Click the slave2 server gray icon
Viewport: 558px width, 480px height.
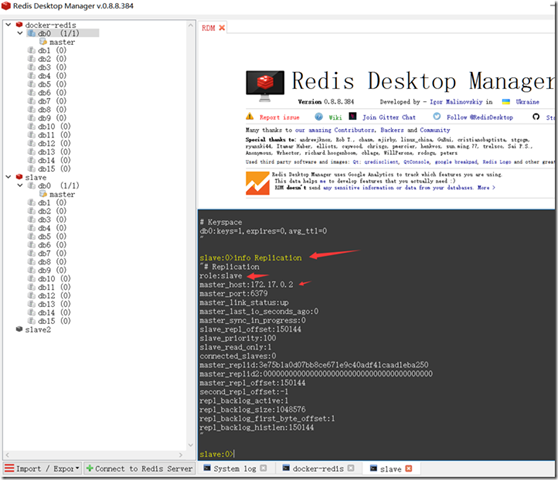point(19,329)
